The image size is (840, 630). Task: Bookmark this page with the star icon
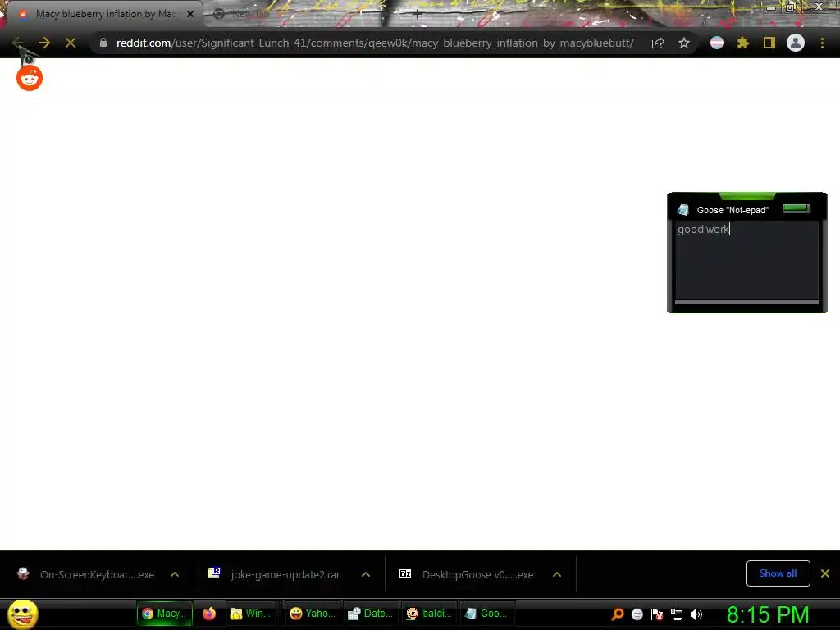coord(684,43)
